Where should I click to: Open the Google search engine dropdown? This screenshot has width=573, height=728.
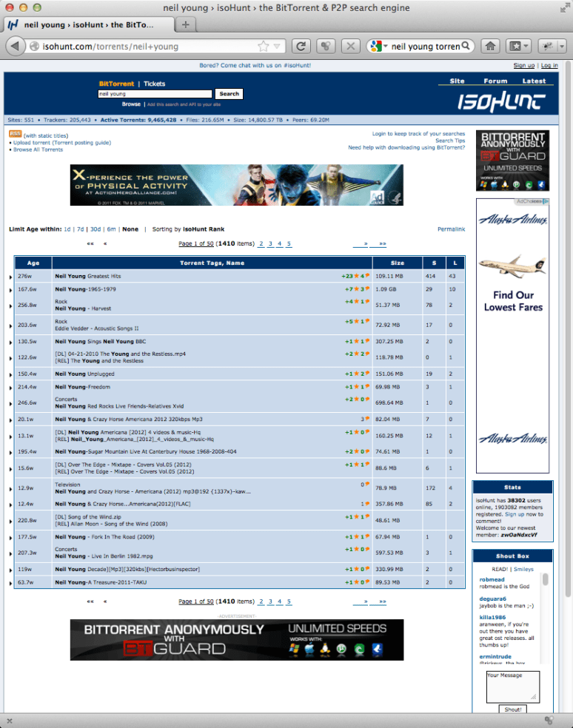coord(378,46)
